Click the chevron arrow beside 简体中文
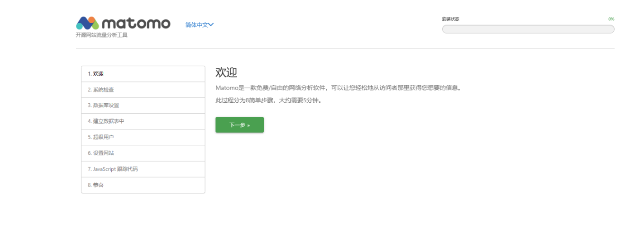 pos(211,25)
